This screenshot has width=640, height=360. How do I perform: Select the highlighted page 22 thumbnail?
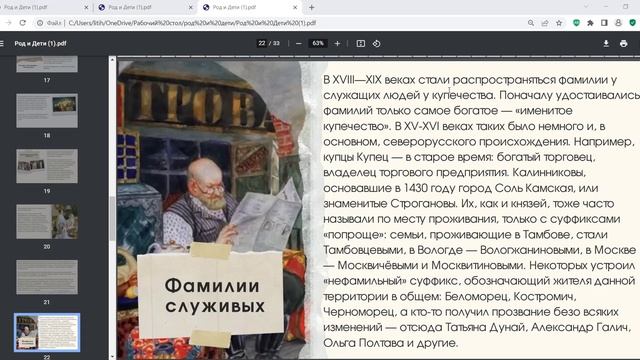(47, 332)
